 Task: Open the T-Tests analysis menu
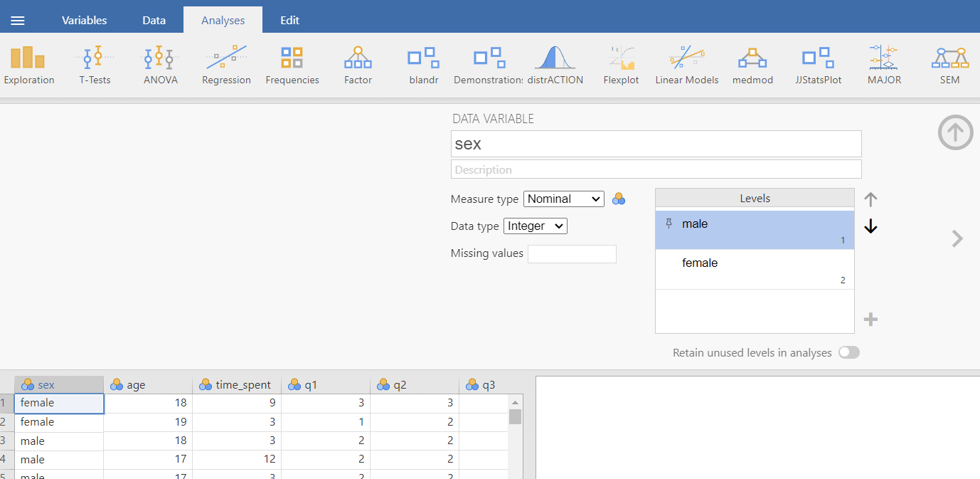coord(95,65)
